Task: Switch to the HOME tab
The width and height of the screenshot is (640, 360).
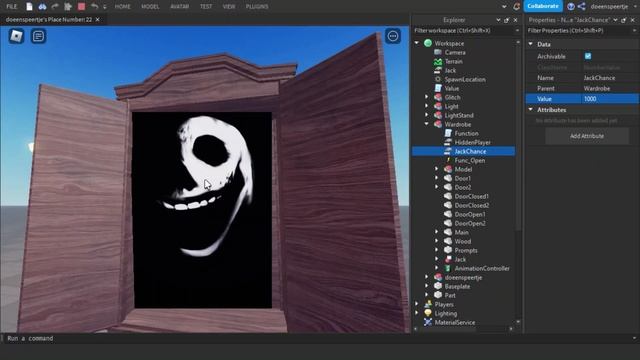Action: (x=122, y=7)
